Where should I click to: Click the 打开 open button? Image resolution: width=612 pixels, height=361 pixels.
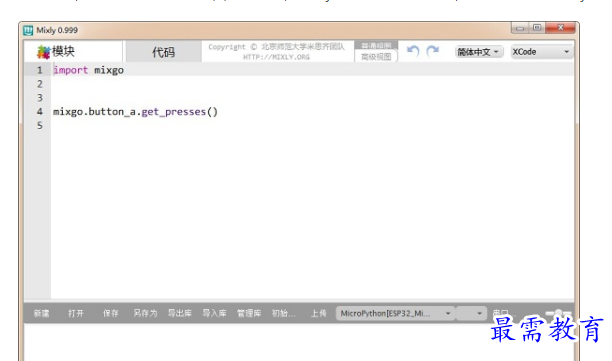[76, 313]
